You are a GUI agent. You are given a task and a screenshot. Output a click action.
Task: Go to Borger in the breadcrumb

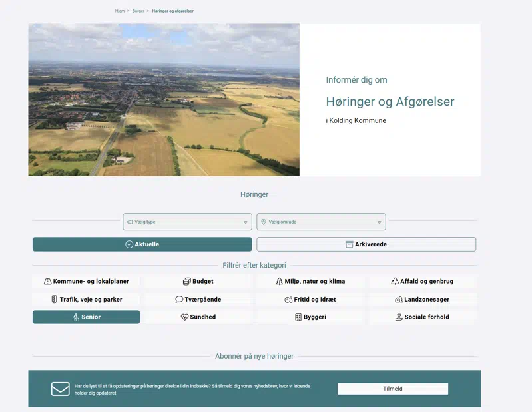[x=138, y=11]
